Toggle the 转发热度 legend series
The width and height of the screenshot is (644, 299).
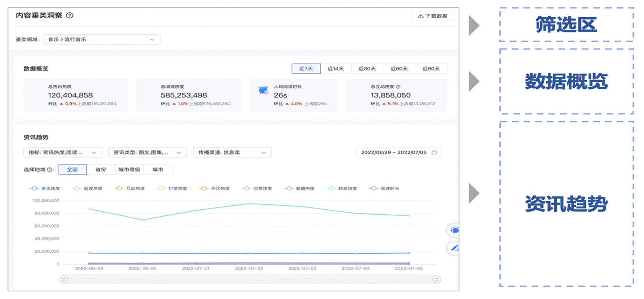point(342,188)
